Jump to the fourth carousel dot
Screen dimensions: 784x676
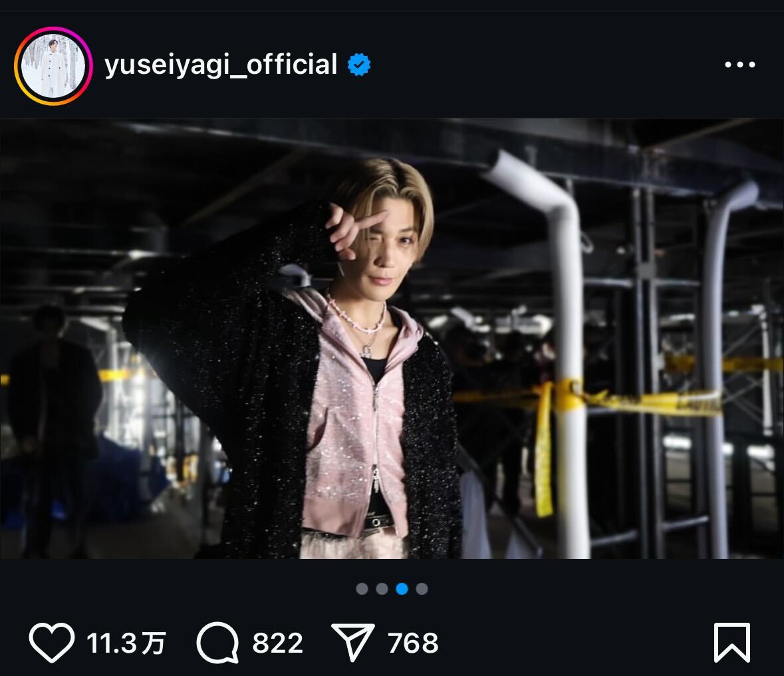(422, 589)
